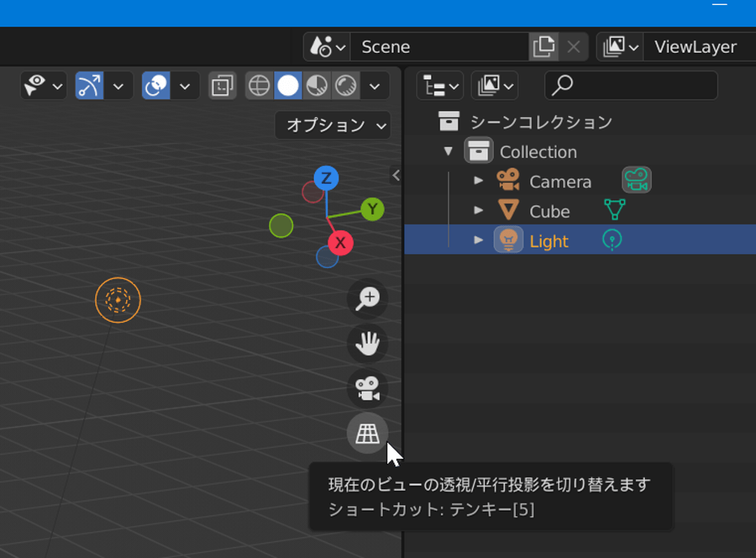Toggle show overlays button
This screenshot has width=756, height=558.
(155, 86)
